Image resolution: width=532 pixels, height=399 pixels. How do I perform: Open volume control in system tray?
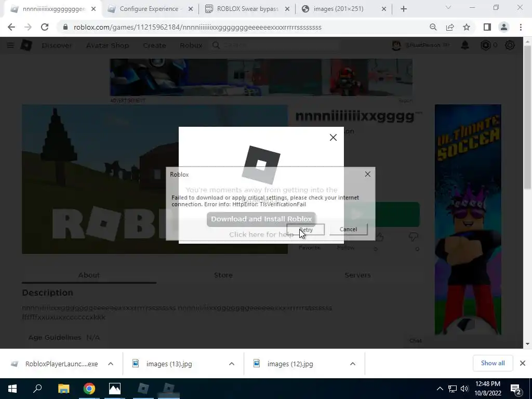click(x=464, y=389)
